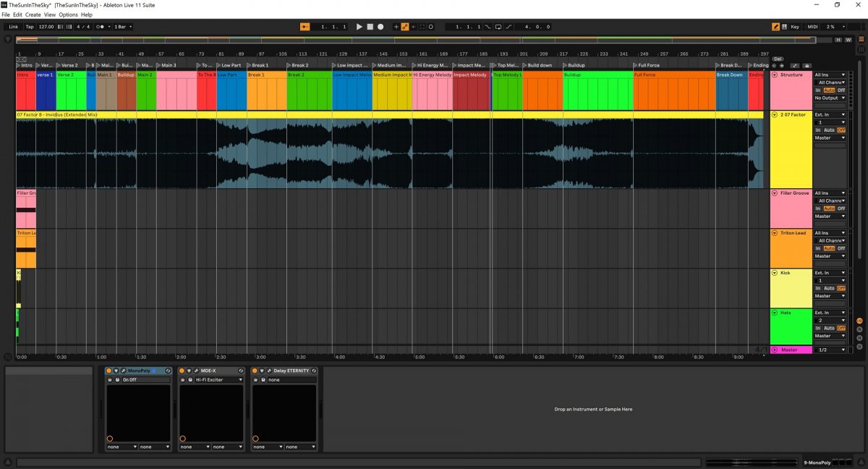This screenshot has height=469, width=868.
Task: Fold the Filler Groove track
Action: (775, 193)
